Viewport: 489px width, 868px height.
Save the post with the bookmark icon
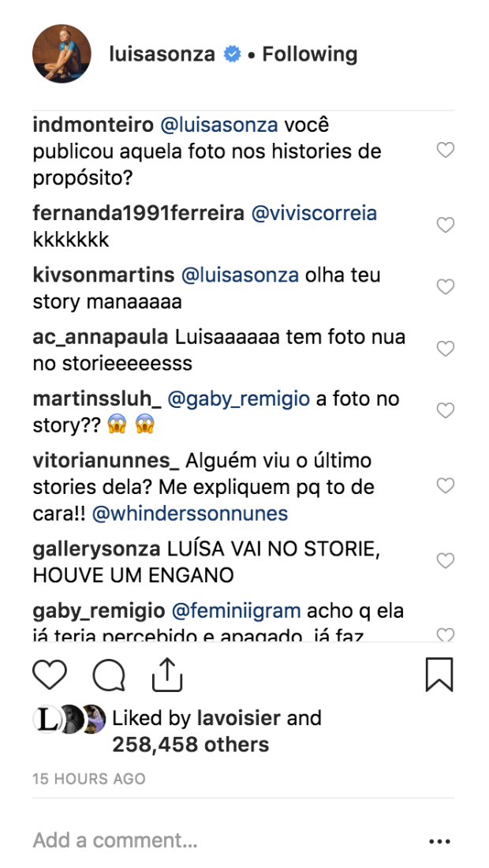coord(439,675)
